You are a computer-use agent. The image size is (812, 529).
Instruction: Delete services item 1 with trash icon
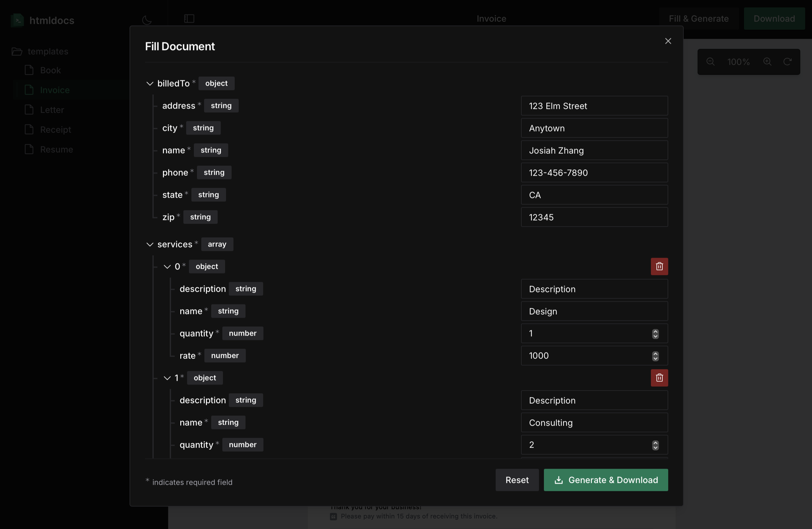point(659,378)
